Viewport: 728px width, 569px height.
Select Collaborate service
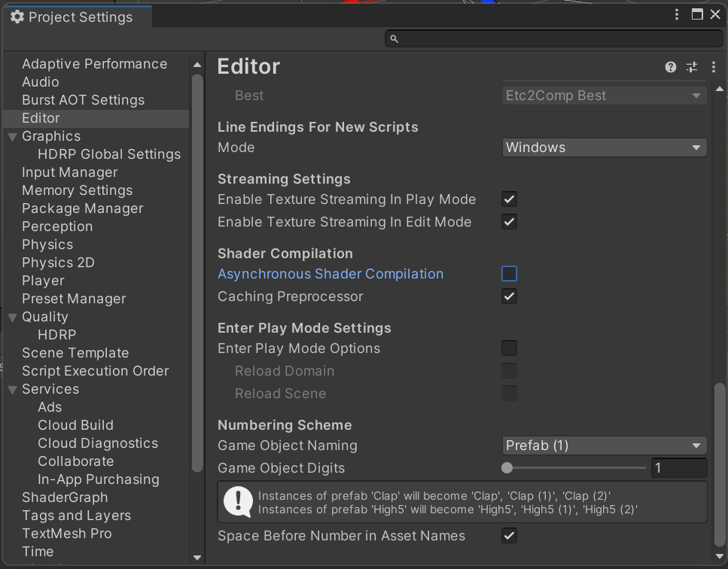[76, 462]
